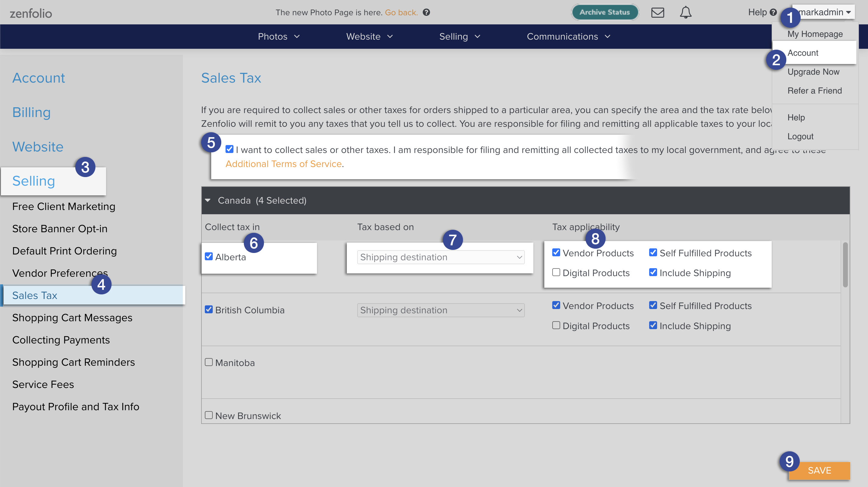
Task: Collapse the Canada (4 Selected) section
Action: (x=208, y=201)
